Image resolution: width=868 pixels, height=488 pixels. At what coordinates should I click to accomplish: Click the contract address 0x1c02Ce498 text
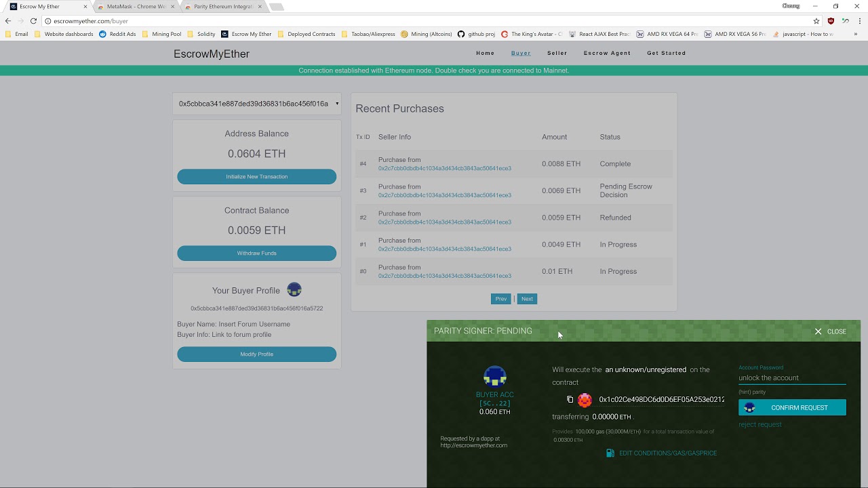pos(661,400)
